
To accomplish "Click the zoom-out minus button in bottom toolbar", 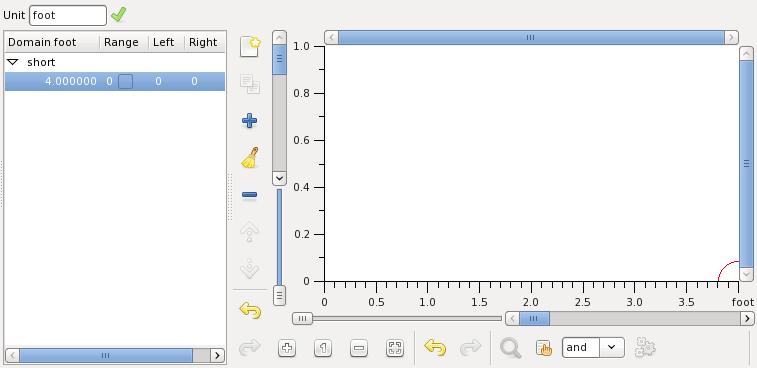I will point(359,348).
